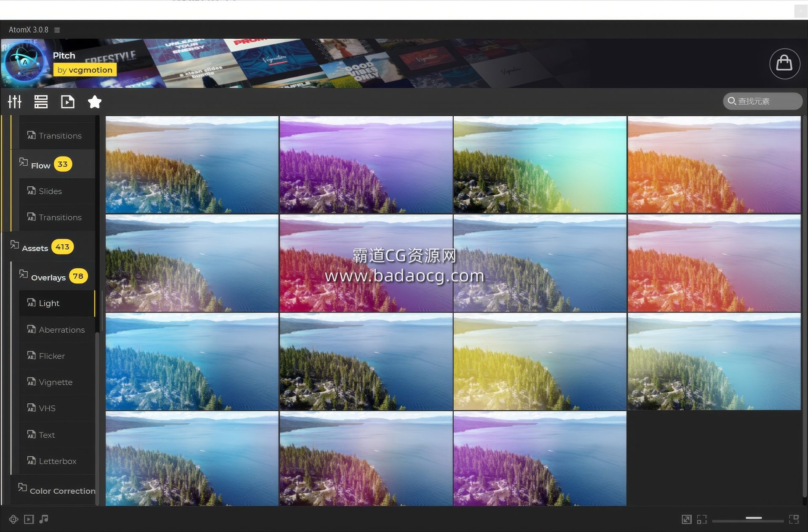Click the folder icon beside Flow

24,162
